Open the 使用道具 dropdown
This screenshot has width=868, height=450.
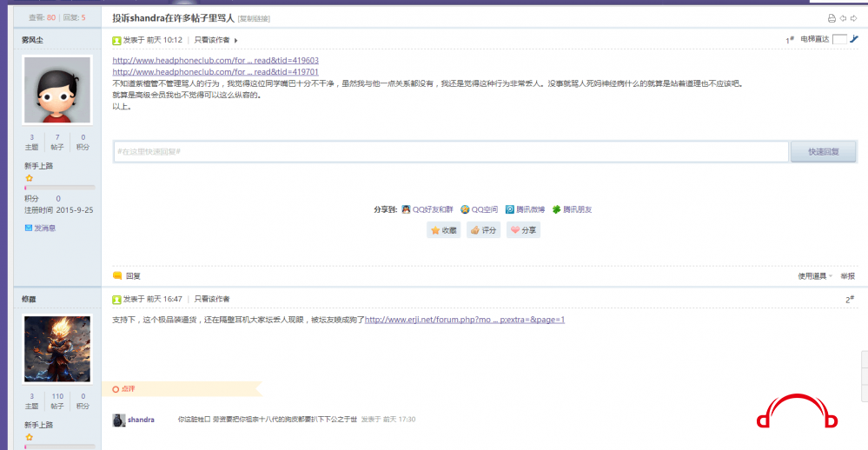814,275
